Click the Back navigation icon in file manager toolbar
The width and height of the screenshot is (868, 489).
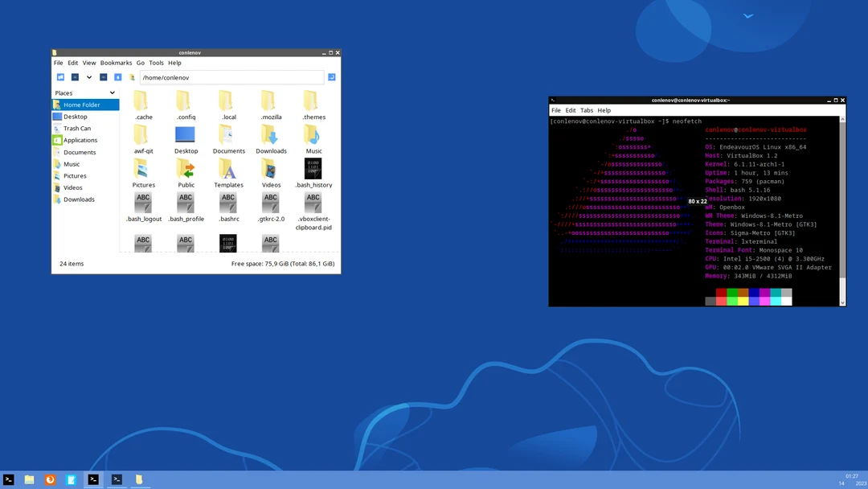tap(60, 77)
